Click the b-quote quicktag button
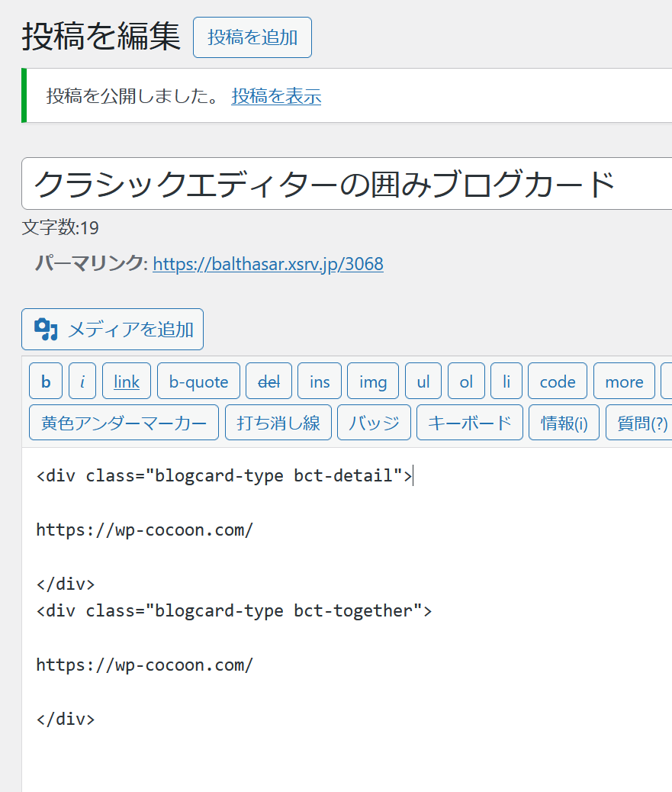The image size is (672, 792). coord(198,381)
